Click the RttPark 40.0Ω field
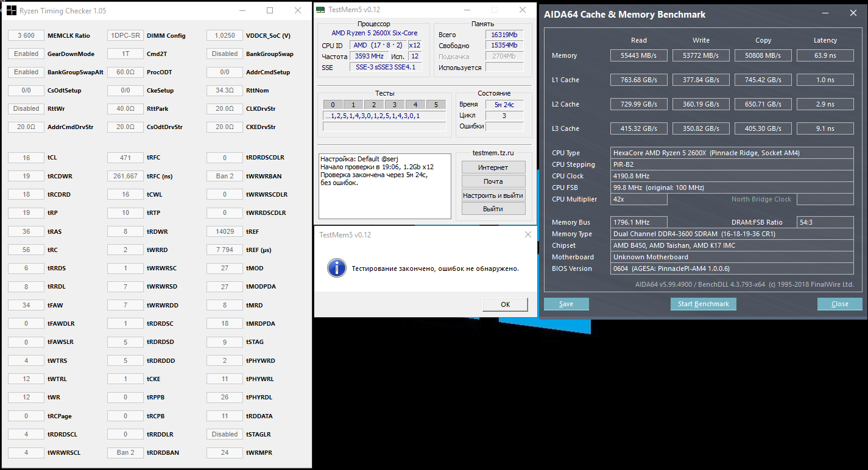 [x=125, y=108]
